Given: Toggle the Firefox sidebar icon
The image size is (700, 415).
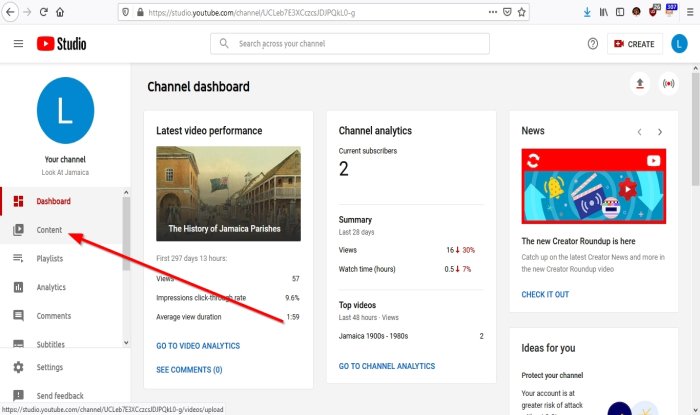Looking at the screenshot, I should tap(620, 12).
